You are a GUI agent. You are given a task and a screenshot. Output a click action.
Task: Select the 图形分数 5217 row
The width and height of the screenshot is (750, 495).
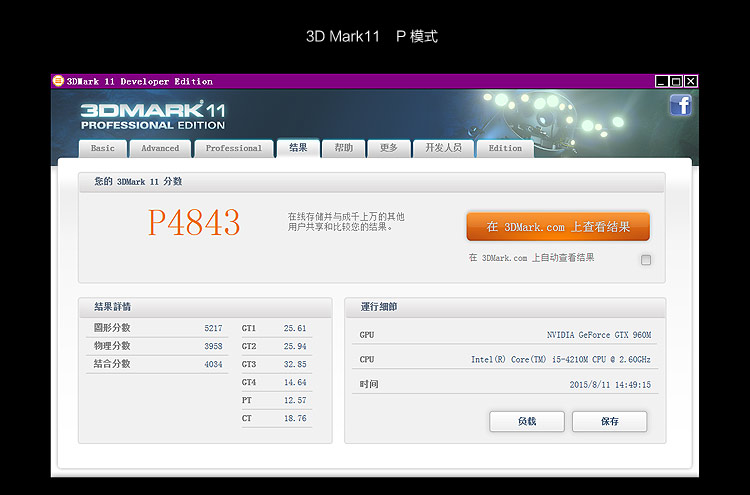157,328
